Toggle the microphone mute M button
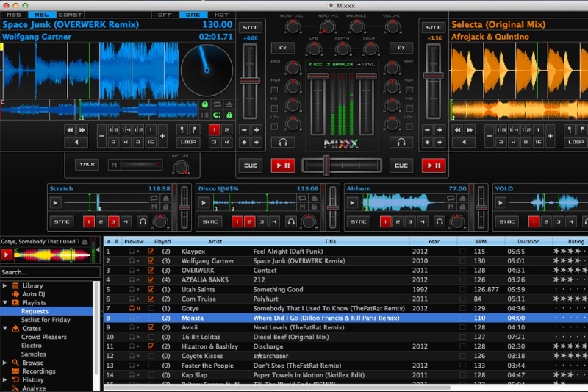The image size is (588, 392). pos(114,165)
